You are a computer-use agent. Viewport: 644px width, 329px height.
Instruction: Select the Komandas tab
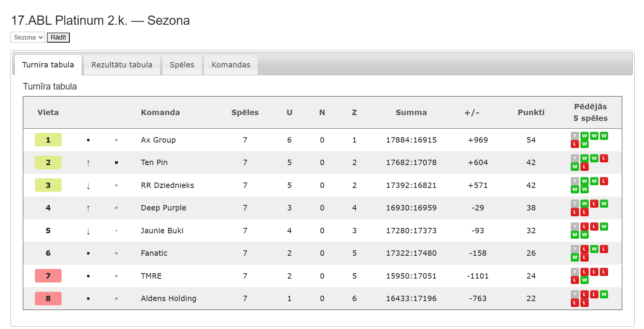pyautogui.click(x=231, y=65)
